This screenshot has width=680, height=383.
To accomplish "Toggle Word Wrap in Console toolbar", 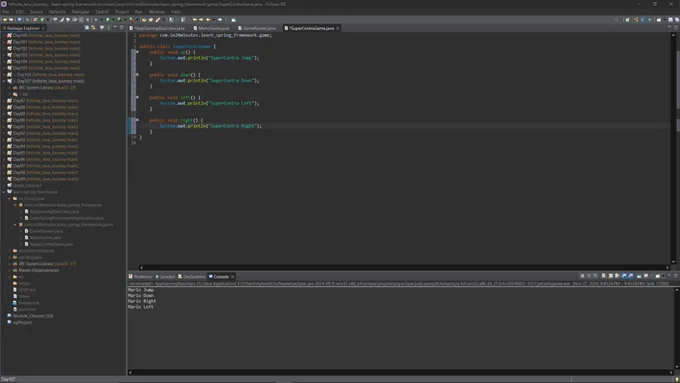I will pyautogui.click(x=617, y=276).
